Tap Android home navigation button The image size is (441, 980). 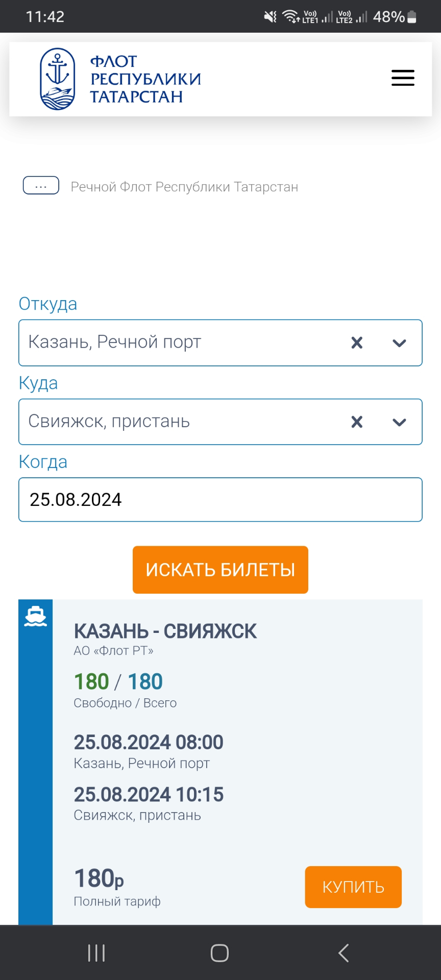click(x=219, y=952)
